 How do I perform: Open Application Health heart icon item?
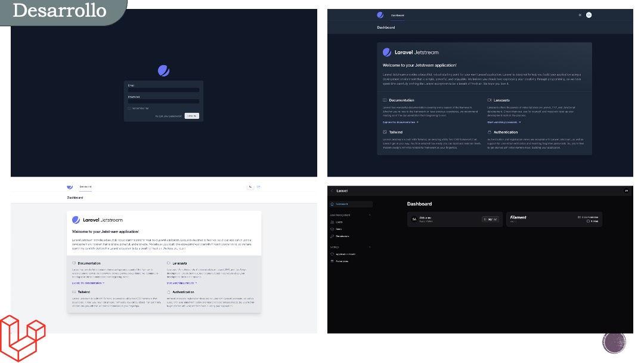coord(332,254)
